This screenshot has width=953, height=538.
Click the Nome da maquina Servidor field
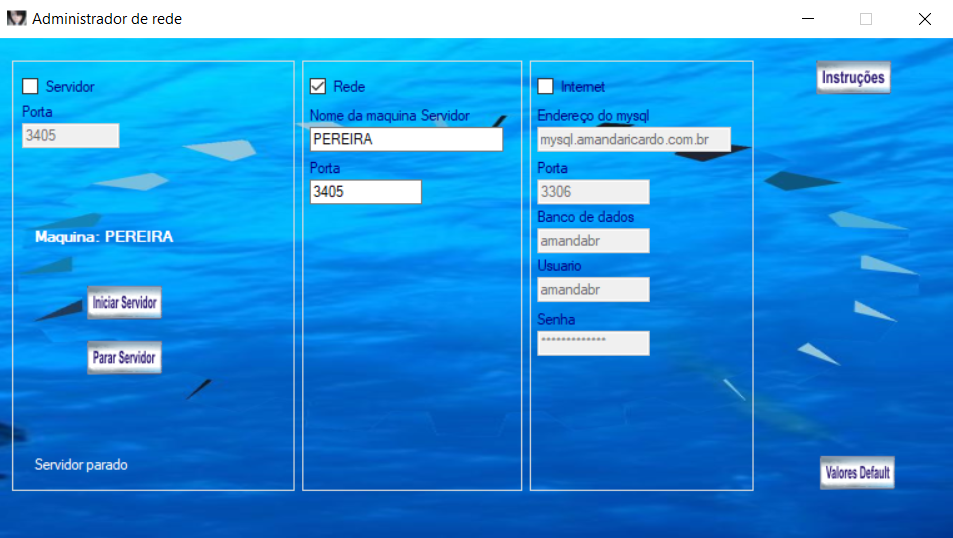[x=406, y=139]
